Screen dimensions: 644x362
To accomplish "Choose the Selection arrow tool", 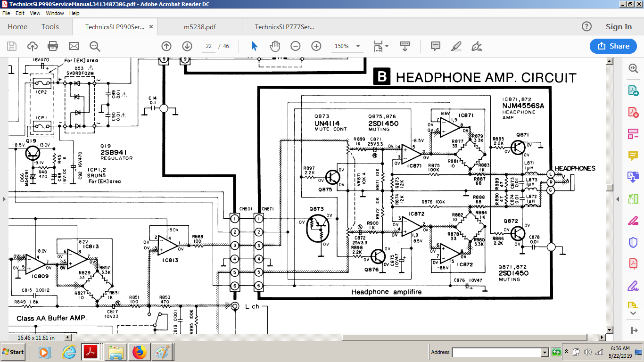I will click(x=254, y=46).
